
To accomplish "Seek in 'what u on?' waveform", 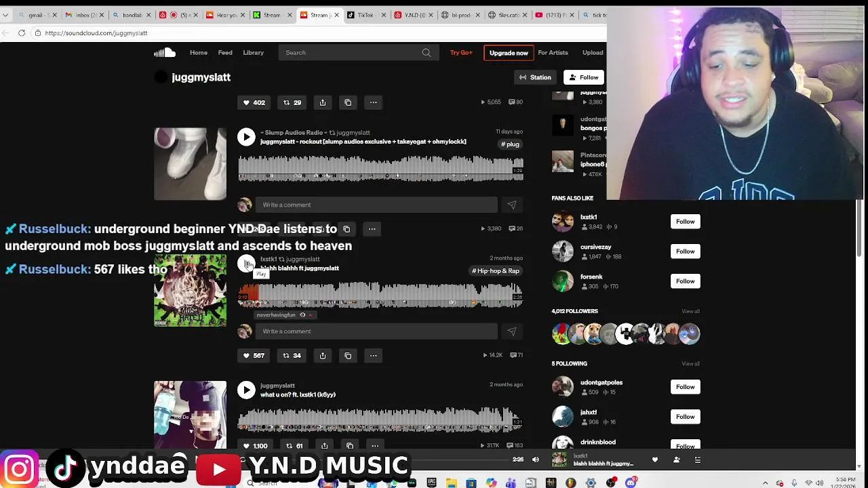I will pos(380,420).
